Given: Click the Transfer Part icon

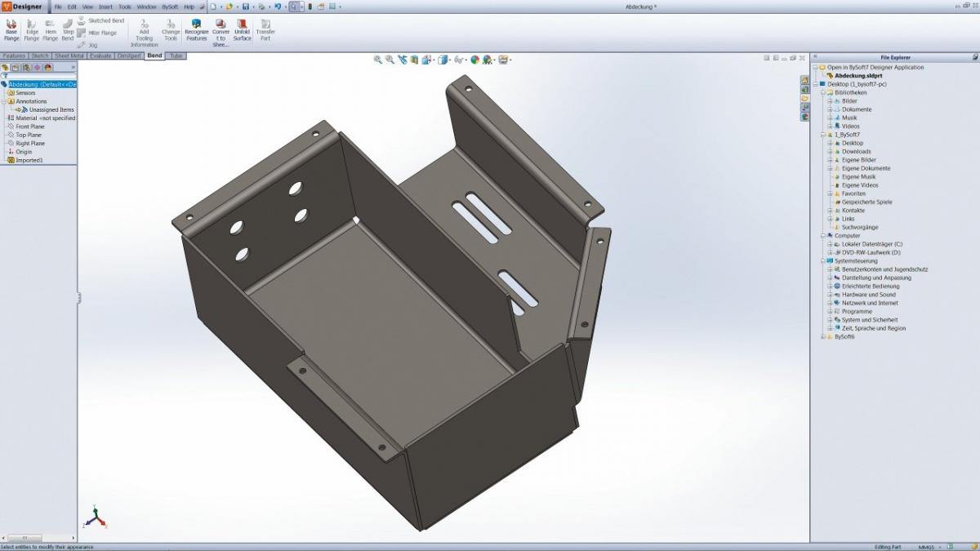Looking at the screenshot, I should [x=265, y=29].
